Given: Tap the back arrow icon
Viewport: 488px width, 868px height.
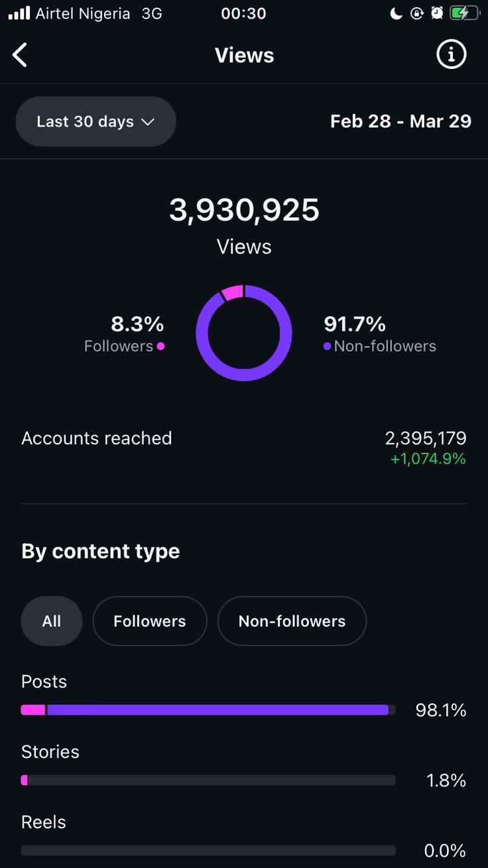Looking at the screenshot, I should coord(21,55).
